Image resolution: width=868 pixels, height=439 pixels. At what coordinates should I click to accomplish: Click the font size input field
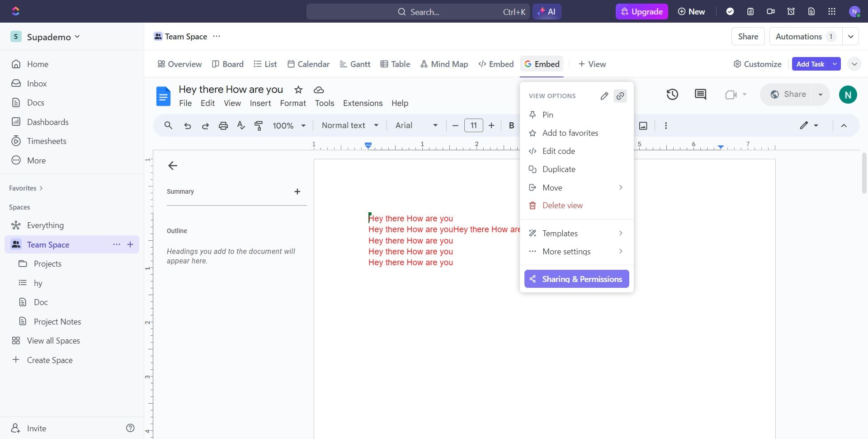coord(473,126)
